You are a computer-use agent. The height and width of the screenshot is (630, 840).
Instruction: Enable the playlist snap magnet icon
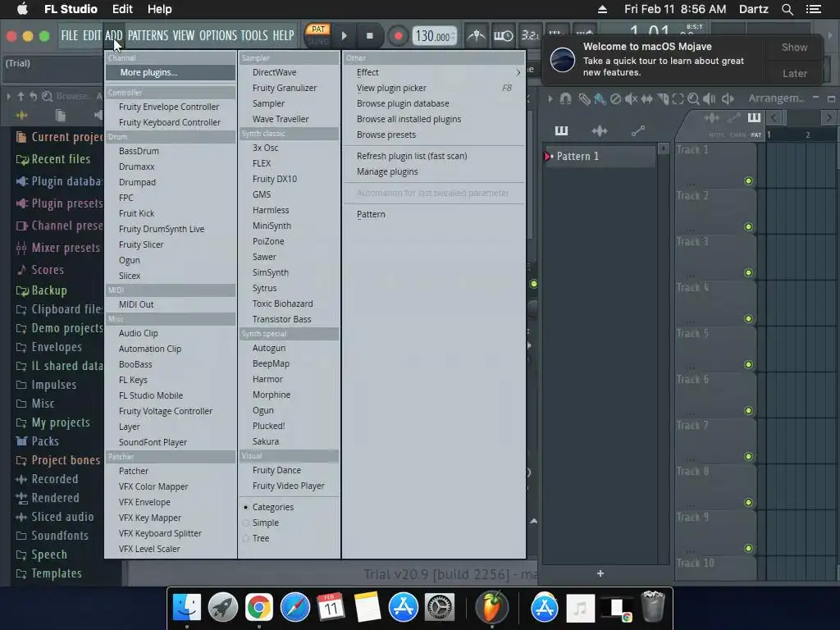coord(566,98)
